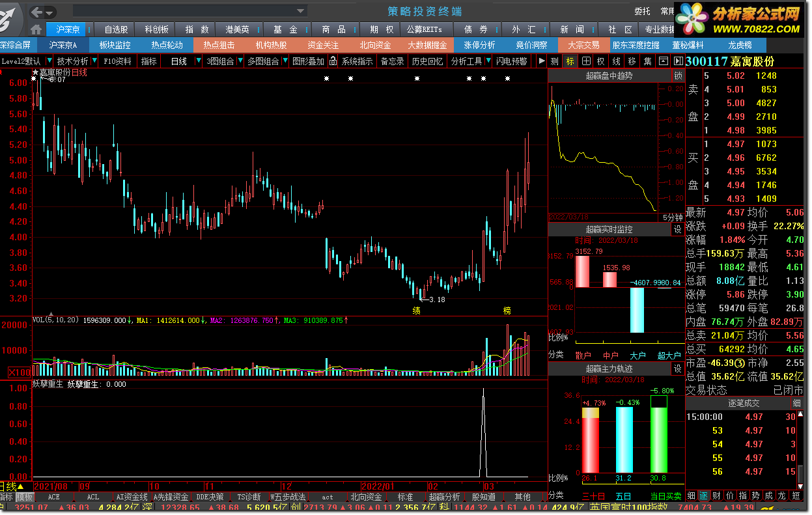Click the 委托 link at top right

tap(642, 11)
